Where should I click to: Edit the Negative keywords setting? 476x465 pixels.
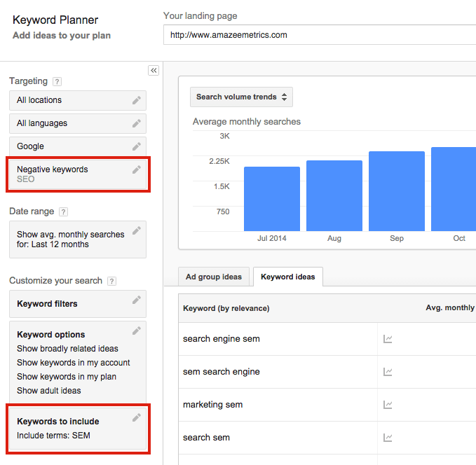[137, 169]
